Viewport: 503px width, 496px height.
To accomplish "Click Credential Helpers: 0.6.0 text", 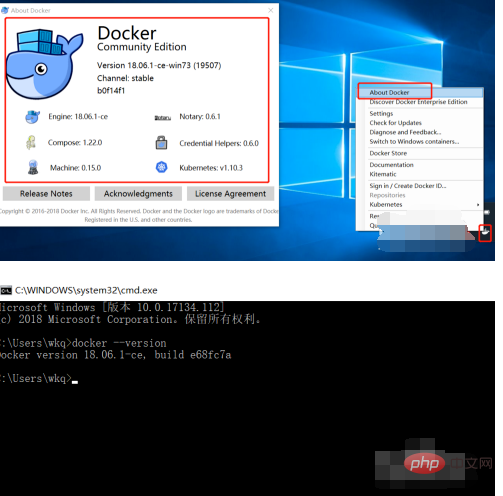I will click(x=219, y=143).
